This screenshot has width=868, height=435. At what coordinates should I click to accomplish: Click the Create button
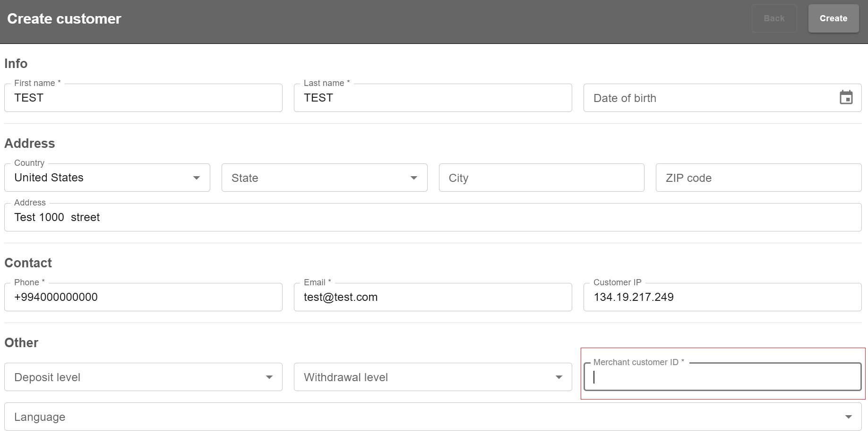click(x=833, y=18)
